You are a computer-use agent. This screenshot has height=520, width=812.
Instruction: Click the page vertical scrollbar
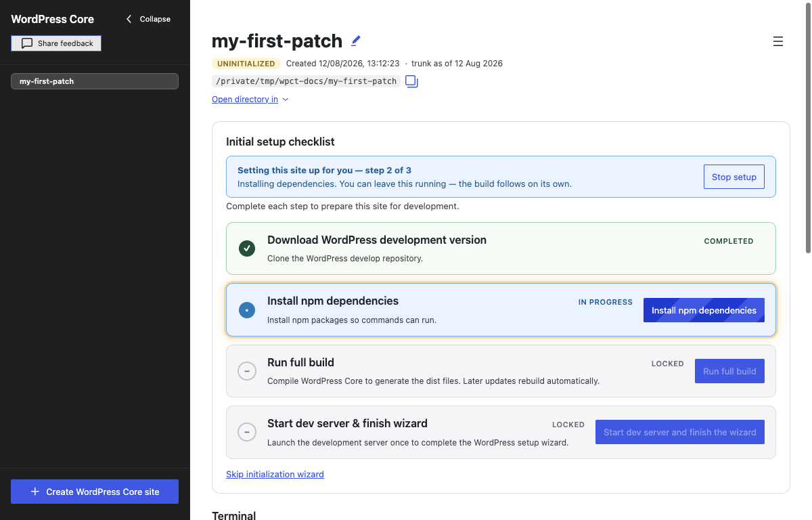[x=808, y=129]
